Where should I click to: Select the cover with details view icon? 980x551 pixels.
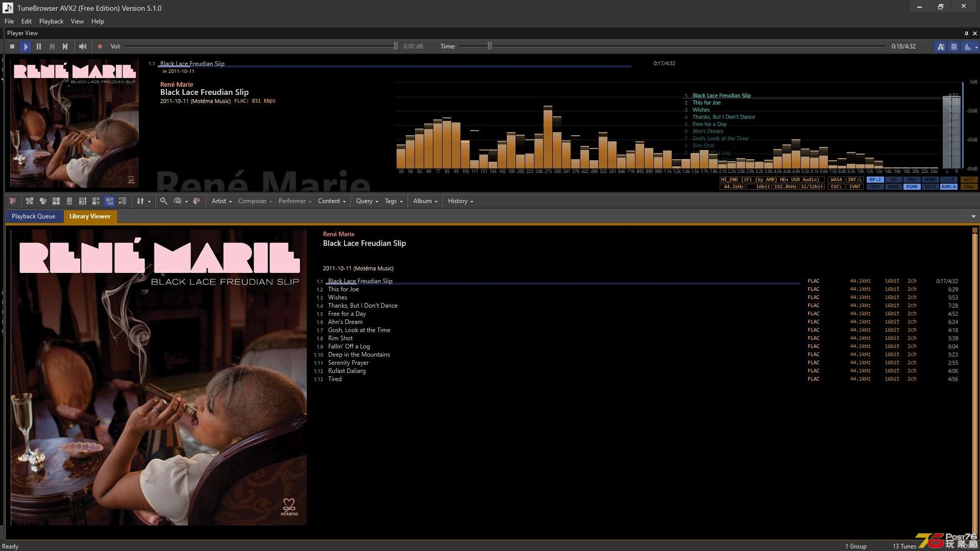click(x=96, y=201)
